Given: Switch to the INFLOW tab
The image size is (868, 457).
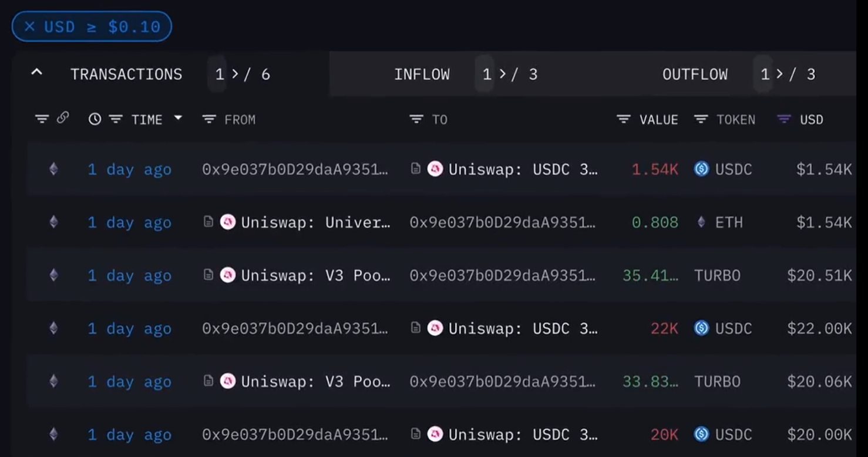Looking at the screenshot, I should pyautogui.click(x=422, y=75).
